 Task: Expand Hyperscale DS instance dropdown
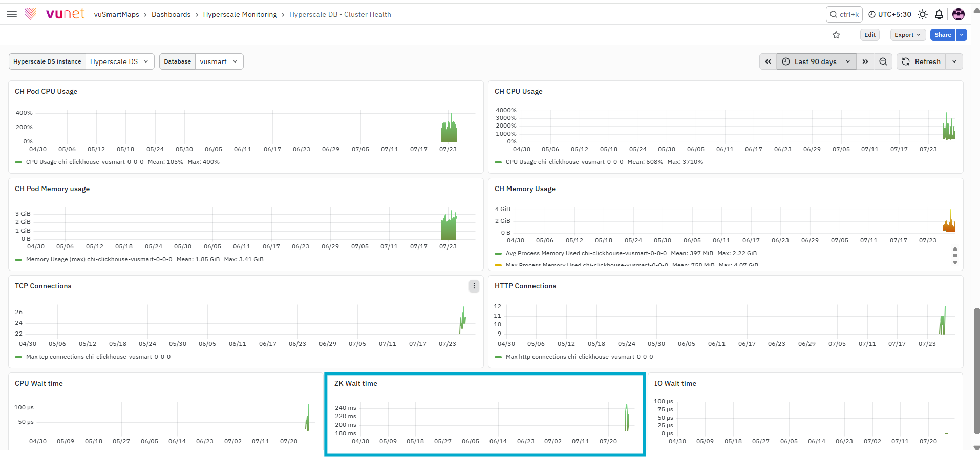[120, 61]
